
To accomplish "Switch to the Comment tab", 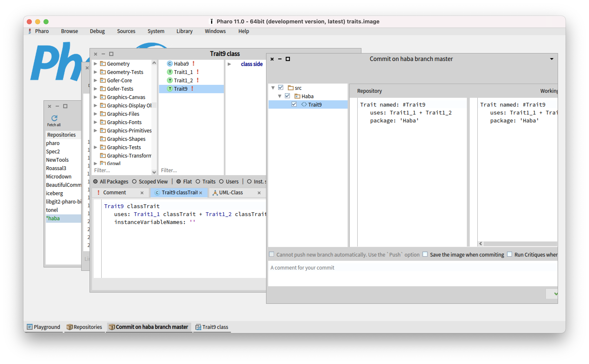I will (115, 192).
